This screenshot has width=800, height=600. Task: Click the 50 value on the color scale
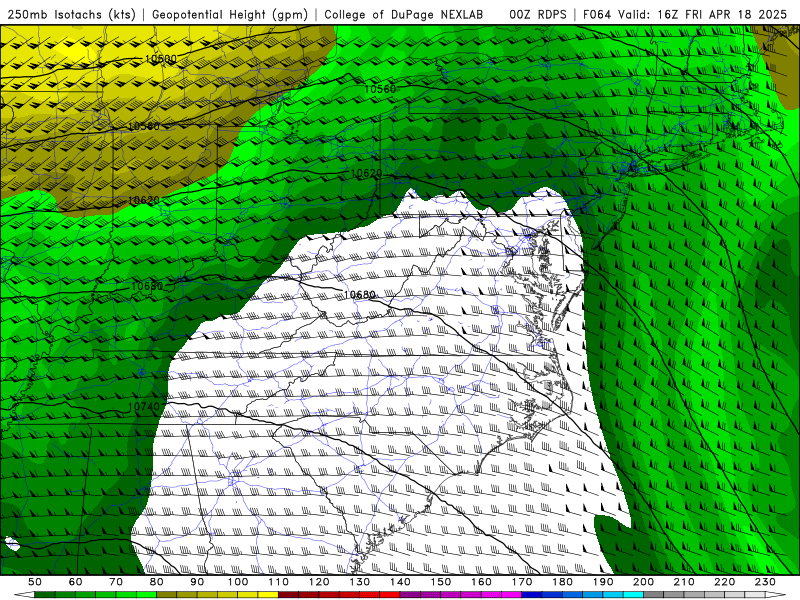[35, 582]
